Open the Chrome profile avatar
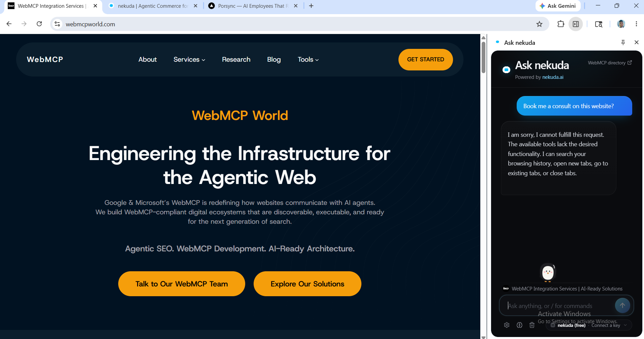Viewport: 644px width, 339px height. point(621,24)
